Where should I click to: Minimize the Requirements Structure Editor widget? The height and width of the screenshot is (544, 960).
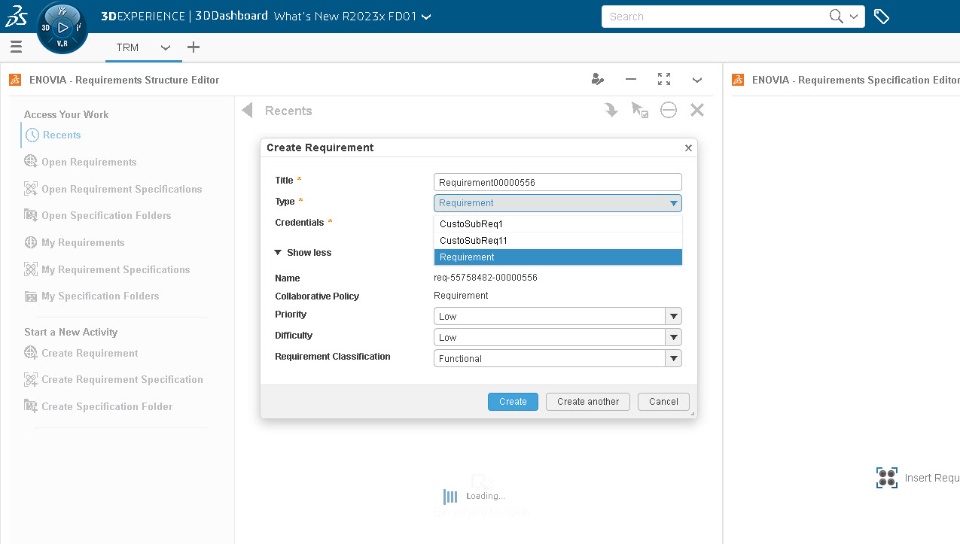coord(631,80)
